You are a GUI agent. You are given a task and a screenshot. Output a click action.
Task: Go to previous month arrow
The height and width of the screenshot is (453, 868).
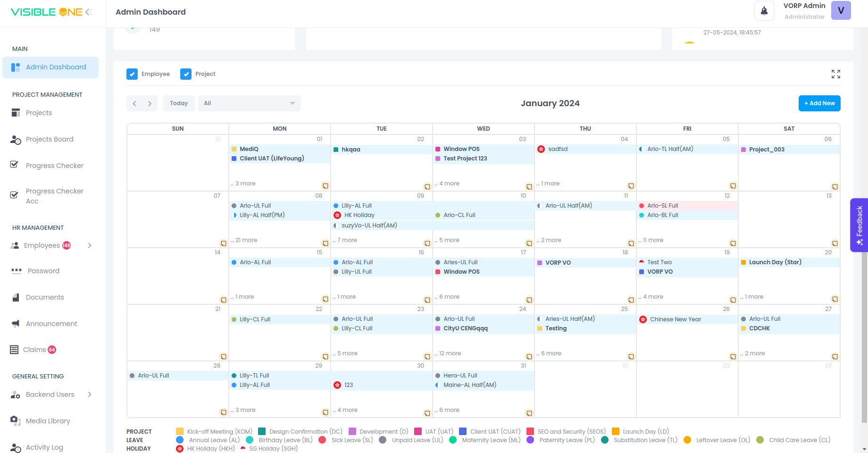134,103
